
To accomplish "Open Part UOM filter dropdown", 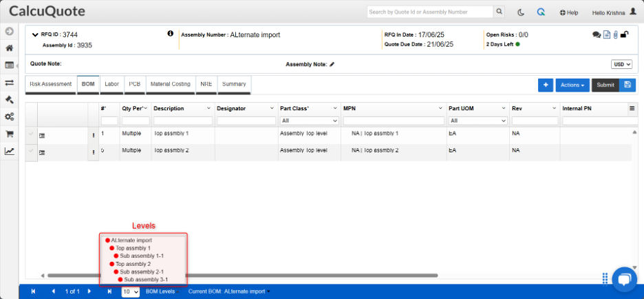I will tap(478, 121).
